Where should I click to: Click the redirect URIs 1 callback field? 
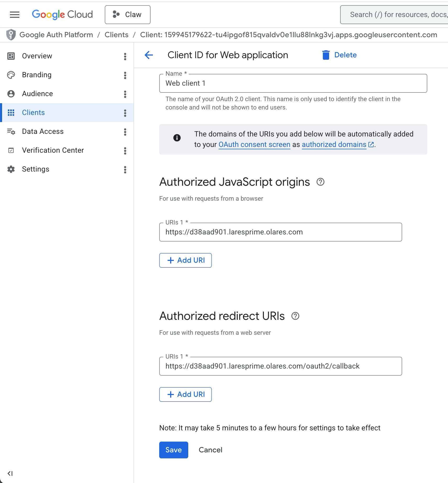coord(280,366)
